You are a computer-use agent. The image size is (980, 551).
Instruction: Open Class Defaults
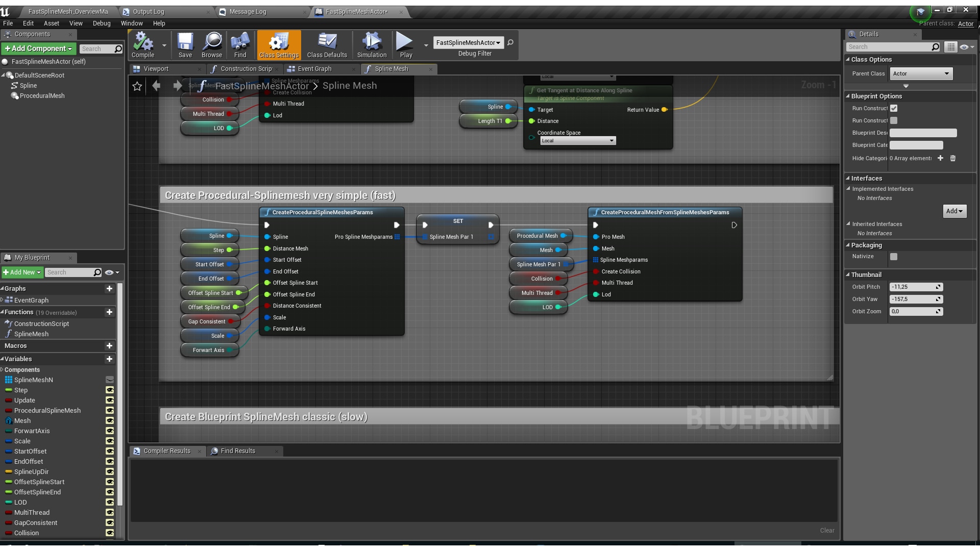(327, 45)
